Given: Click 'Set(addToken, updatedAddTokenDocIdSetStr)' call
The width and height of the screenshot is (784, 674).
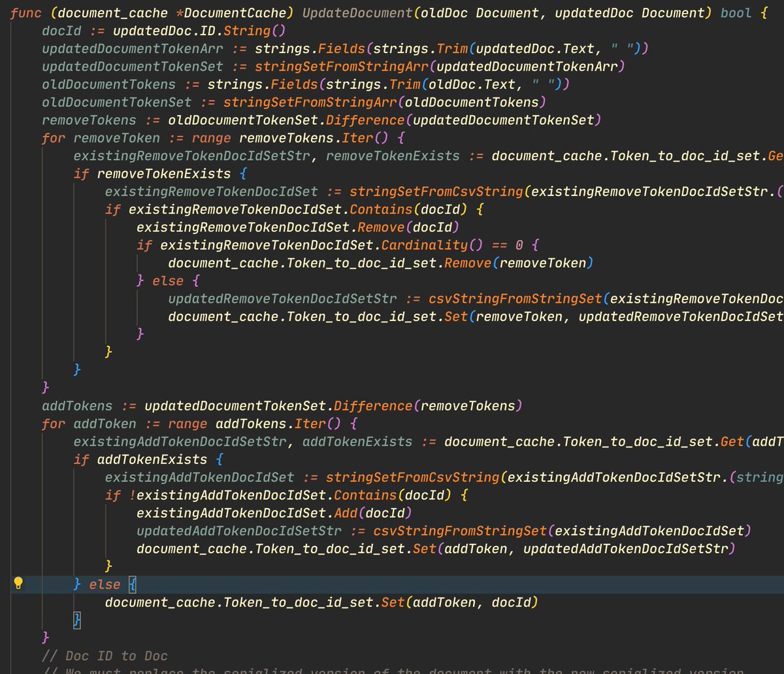Looking at the screenshot, I should [x=574, y=548].
